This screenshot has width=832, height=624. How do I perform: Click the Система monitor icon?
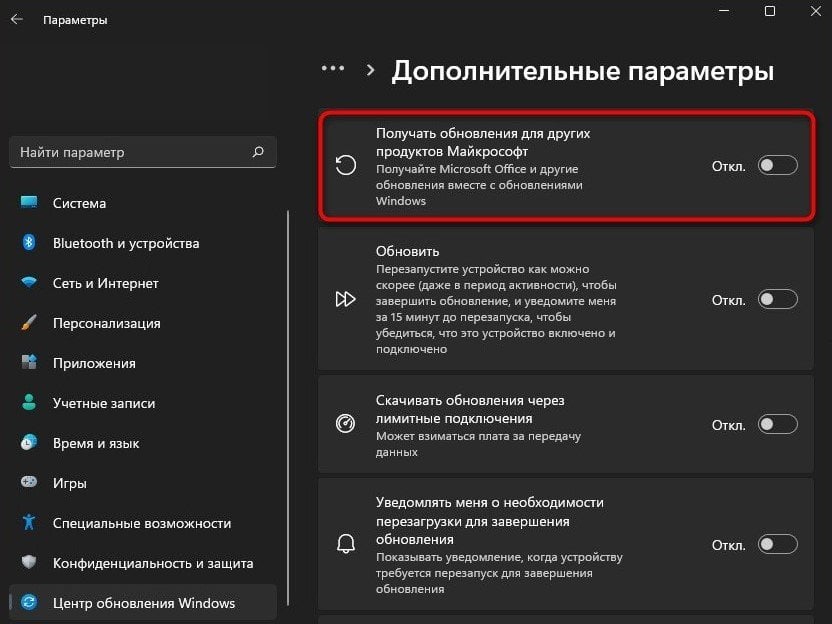click(29, 202)
